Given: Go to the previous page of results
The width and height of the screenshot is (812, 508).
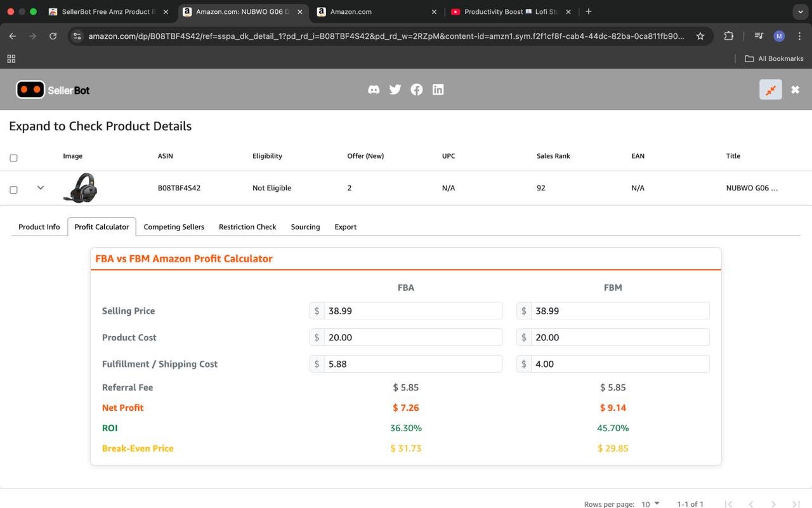Looking at the screenshot, I should (750, 504).
